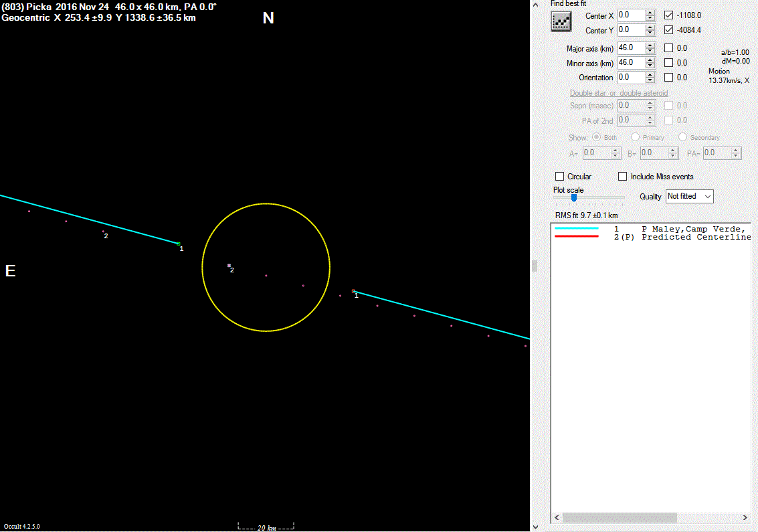
Task: Toggle the Center X checkbox (-1108.0)
Action: 668,15
